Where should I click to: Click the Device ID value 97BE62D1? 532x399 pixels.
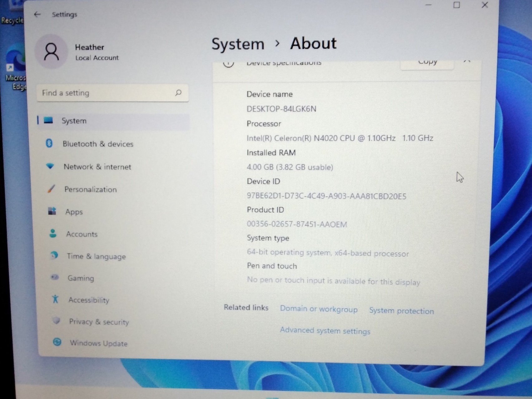pos(326,196)
